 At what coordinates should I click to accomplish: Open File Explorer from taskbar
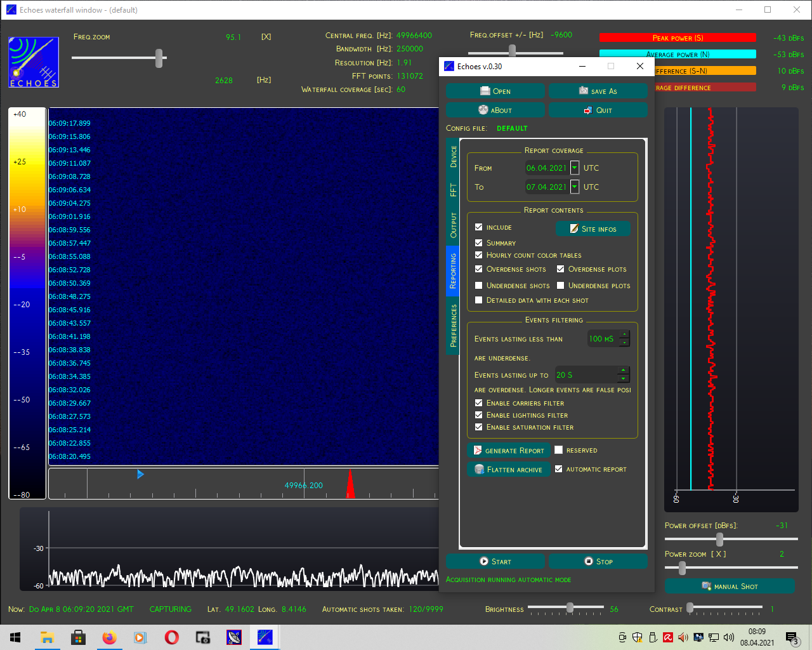click(x=47, y=637)
